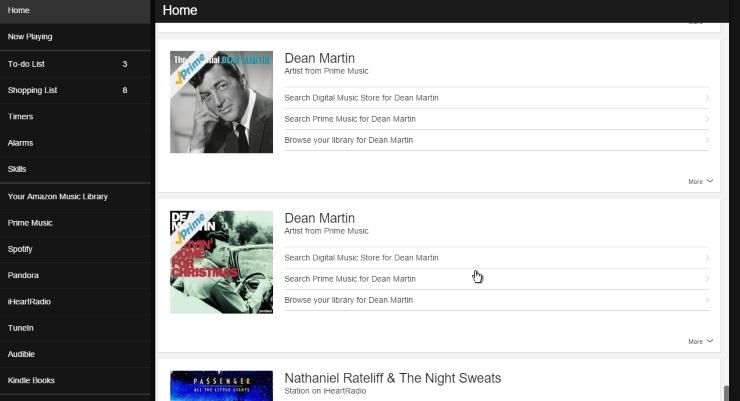Click chevron arrow of second card's Browse library row

click(x=707, y=300)
